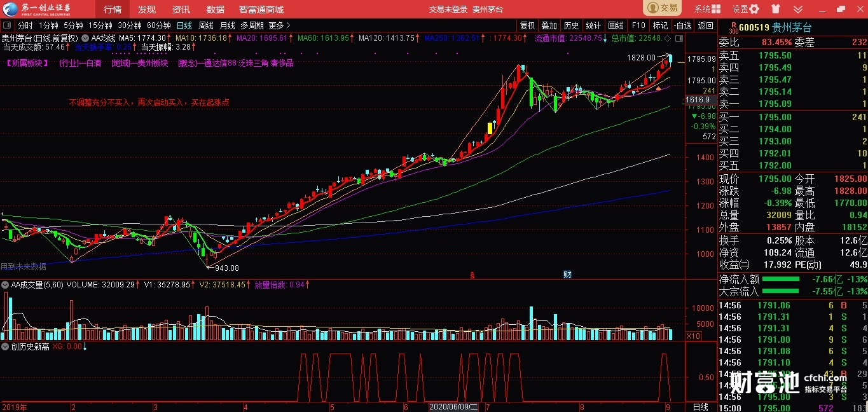Click the skin shirt icon

(x=775, y=9)
